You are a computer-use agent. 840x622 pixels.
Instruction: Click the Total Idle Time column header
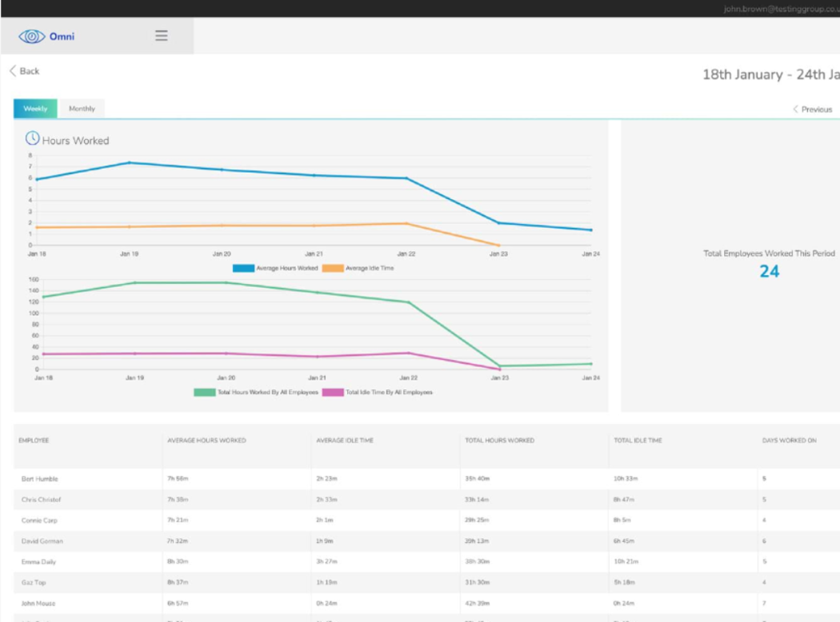coord(638,441)
